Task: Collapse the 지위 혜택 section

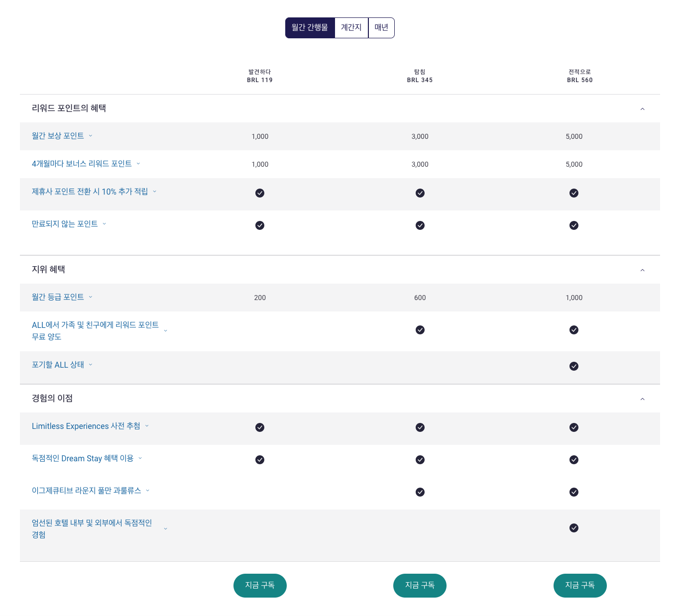Action: pos(642,270)
